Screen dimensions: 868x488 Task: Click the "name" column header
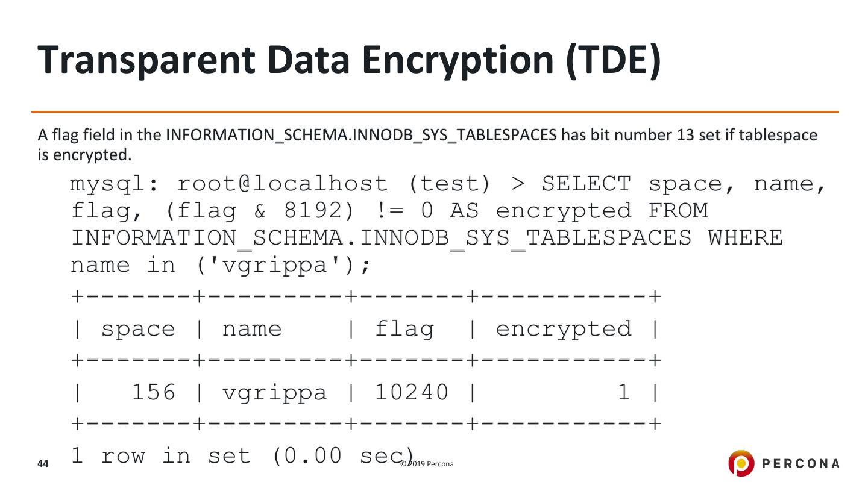pos(252,329)
